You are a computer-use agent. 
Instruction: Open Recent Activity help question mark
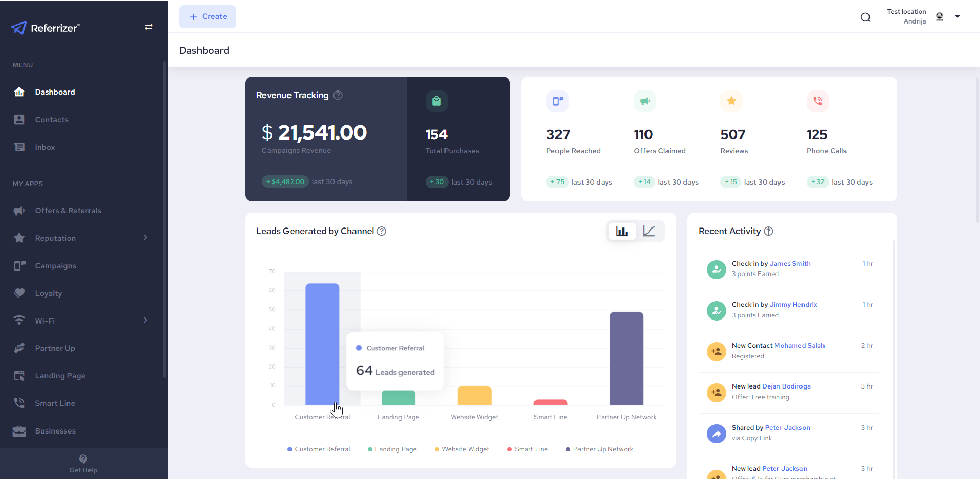769,231
